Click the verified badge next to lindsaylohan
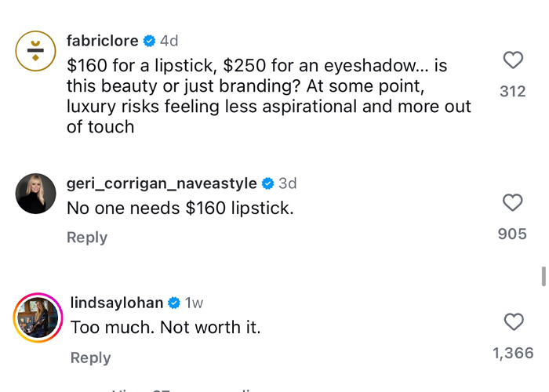This screenshot has width=549, height=392. pyautogui.click(x=174, y=303)
